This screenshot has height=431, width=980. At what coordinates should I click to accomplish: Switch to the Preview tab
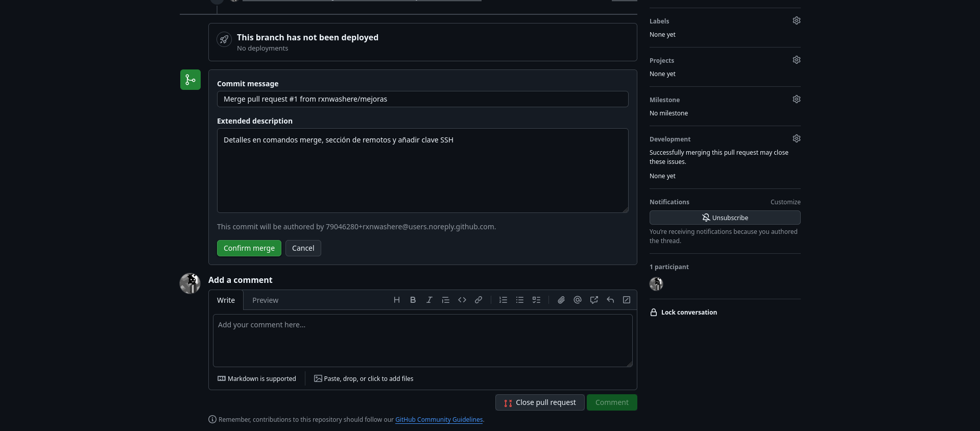point(265,300)
